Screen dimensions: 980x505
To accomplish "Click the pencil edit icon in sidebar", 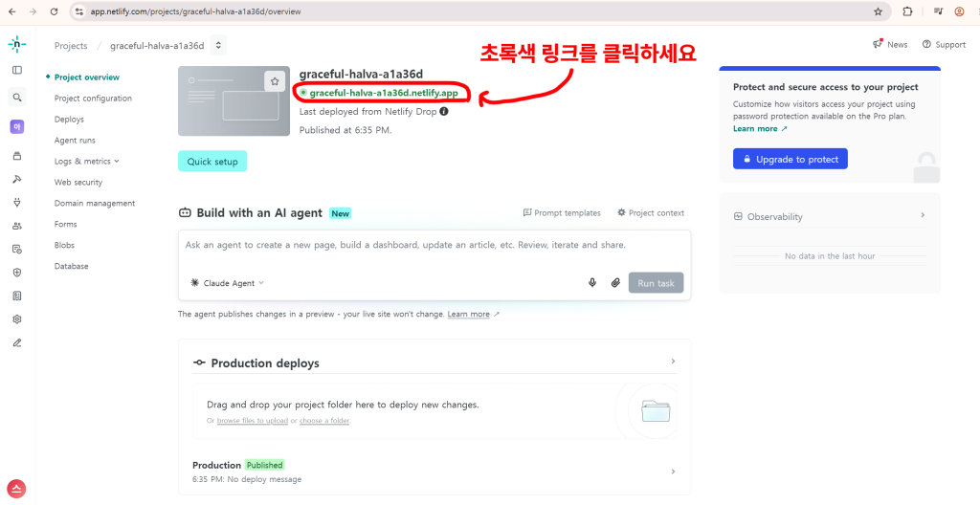I will tap(17, 342).
